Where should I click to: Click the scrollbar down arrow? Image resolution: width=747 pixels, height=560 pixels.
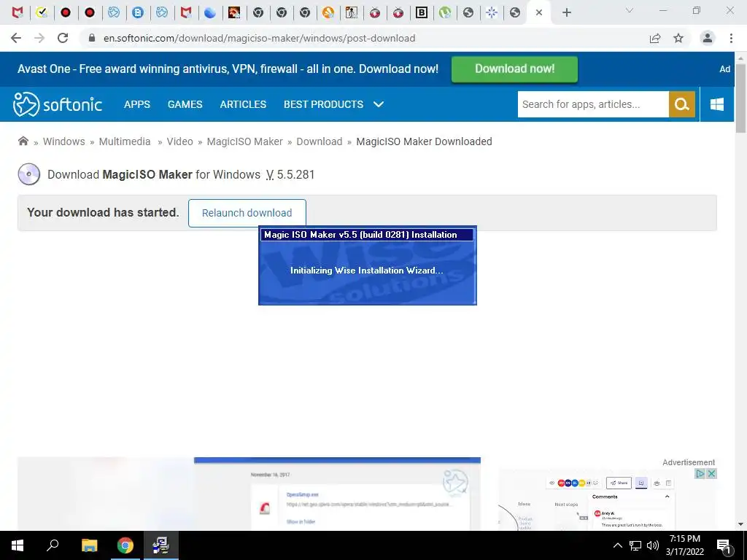click(740, 524)
